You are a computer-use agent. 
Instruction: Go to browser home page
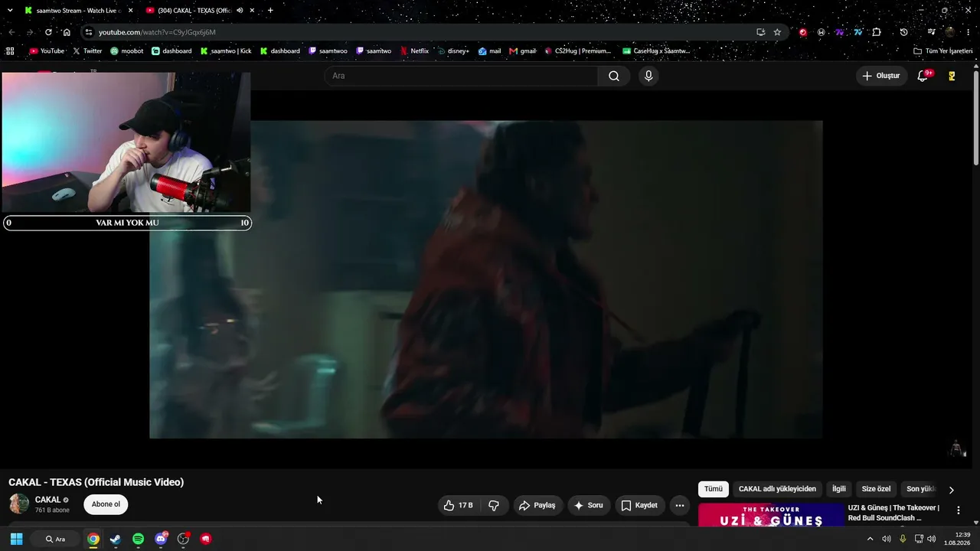click(x=67, y=32)
